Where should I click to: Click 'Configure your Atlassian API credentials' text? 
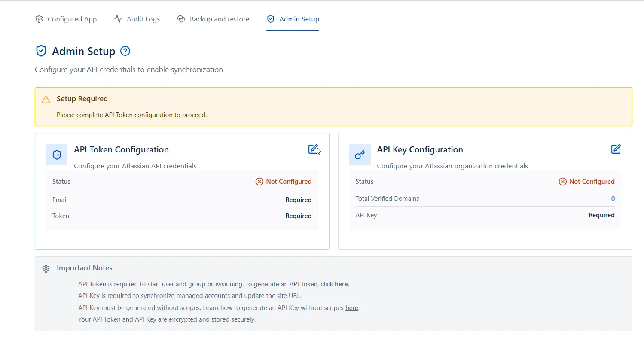pos(135,166)
